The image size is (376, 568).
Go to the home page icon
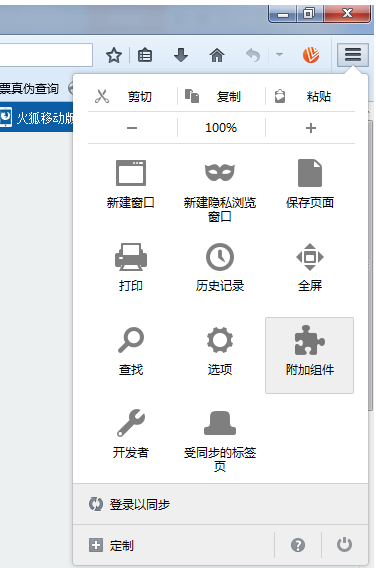(x=217, y=55)
